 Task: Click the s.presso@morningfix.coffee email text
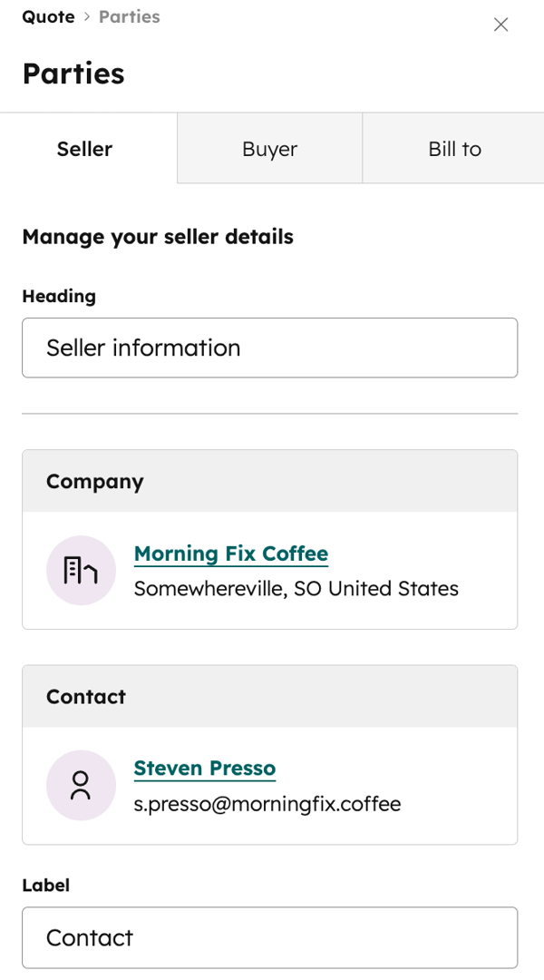point(267,804)
